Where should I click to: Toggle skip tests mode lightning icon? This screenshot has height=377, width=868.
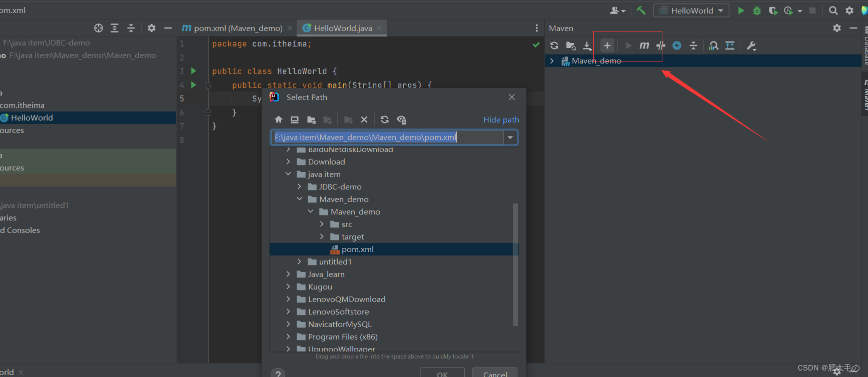(x=677, y=45)
